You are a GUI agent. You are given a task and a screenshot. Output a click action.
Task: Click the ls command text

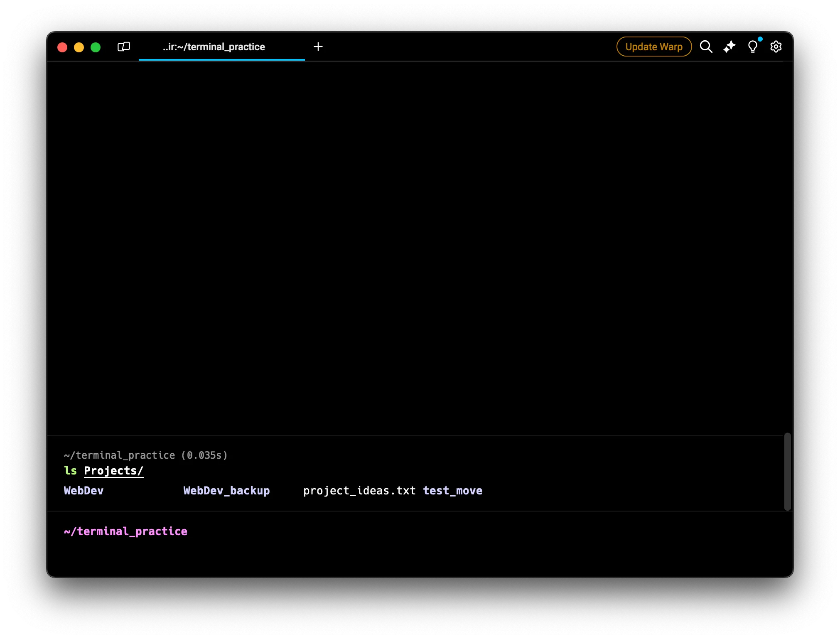click(x=70, y=471)
